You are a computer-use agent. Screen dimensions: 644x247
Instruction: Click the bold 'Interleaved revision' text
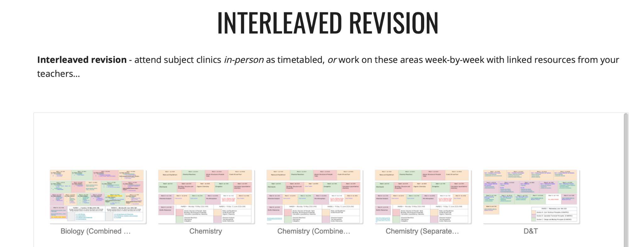(82, 60)
